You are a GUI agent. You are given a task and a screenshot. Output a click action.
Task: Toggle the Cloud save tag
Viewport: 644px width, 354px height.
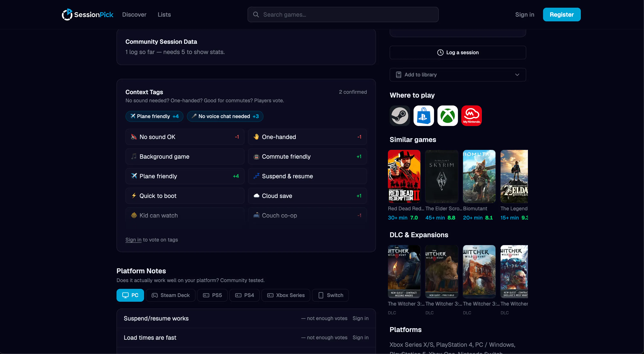(307, 196)
